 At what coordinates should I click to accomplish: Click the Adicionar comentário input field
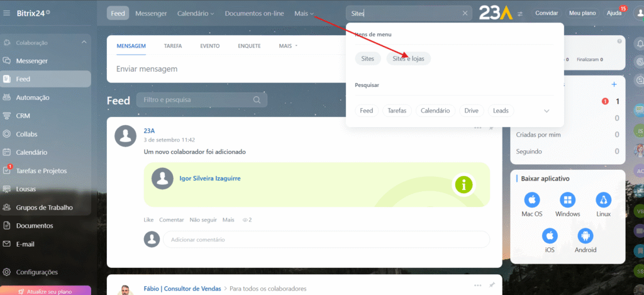pyautogui.click(x=326, y=240)
